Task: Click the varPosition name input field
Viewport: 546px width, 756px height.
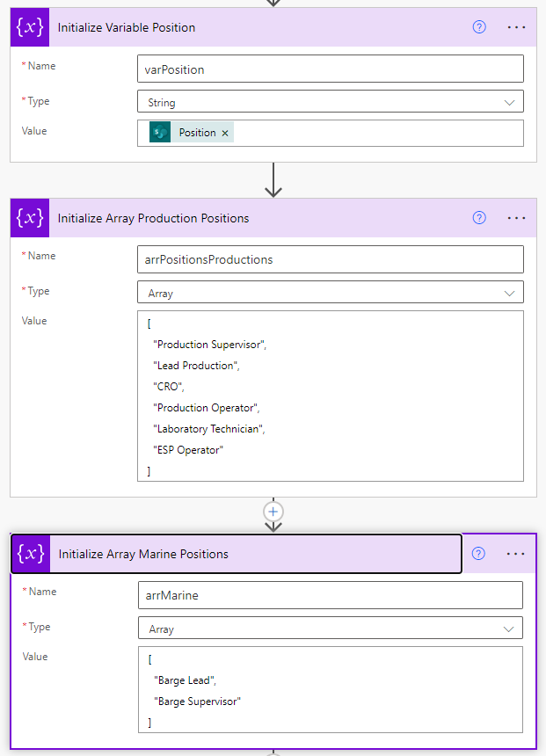Action: (x=330, y=69)
